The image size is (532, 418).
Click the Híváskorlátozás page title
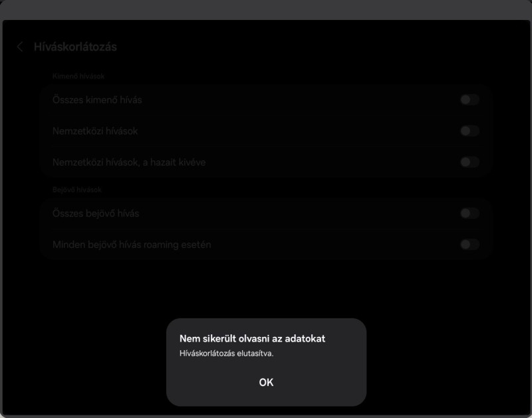tap(75, 47)
